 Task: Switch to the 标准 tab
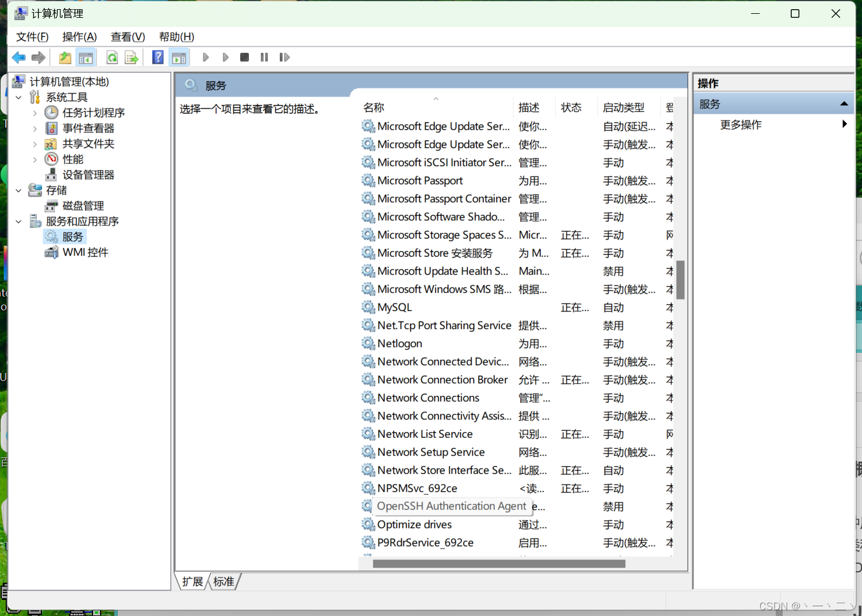[x=224, y=582]
